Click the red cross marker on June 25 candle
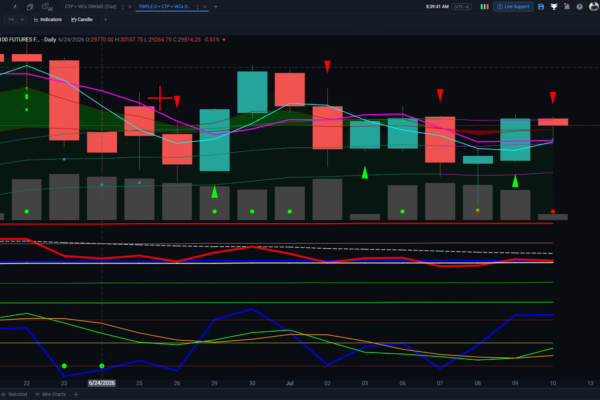The width and height of the screenshot is (600, 400). tap(160, 98)
